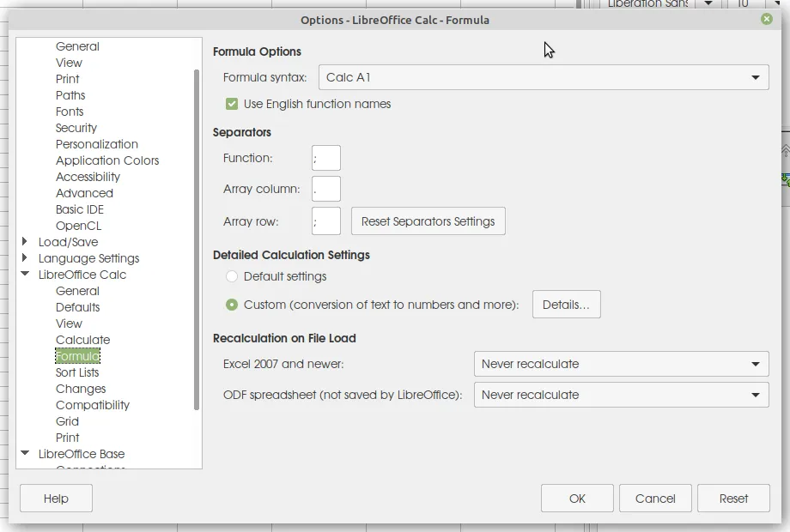Viewport: 790px width, 532px height.
Task: Select Custom conversion radio button
Action: pyautogui.click(x=232, y=305)
